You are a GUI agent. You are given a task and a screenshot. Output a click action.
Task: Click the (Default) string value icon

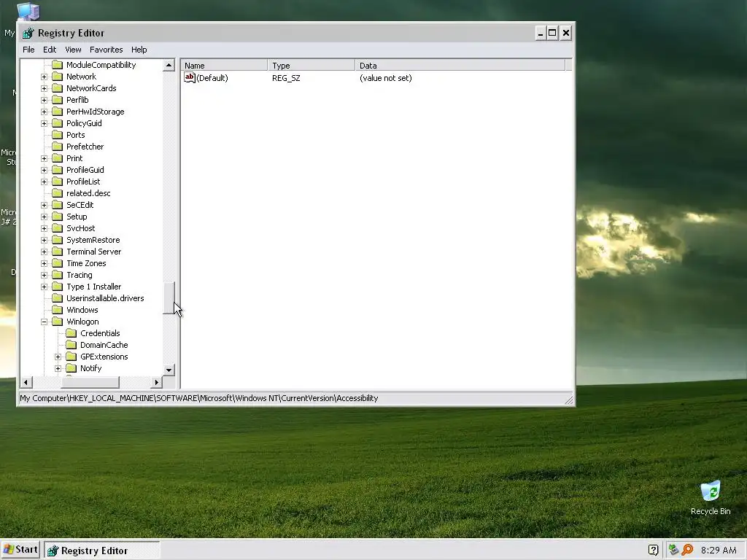coord(190,77)
